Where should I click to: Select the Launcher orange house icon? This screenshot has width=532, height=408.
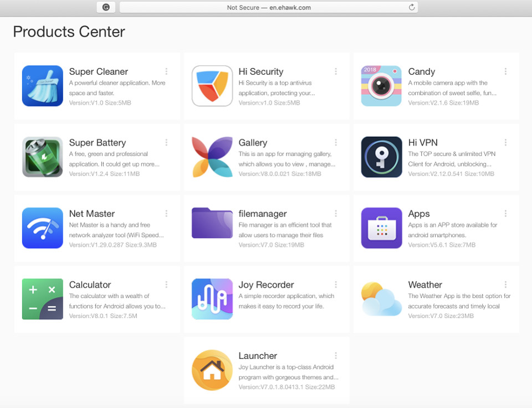(212, 370)
